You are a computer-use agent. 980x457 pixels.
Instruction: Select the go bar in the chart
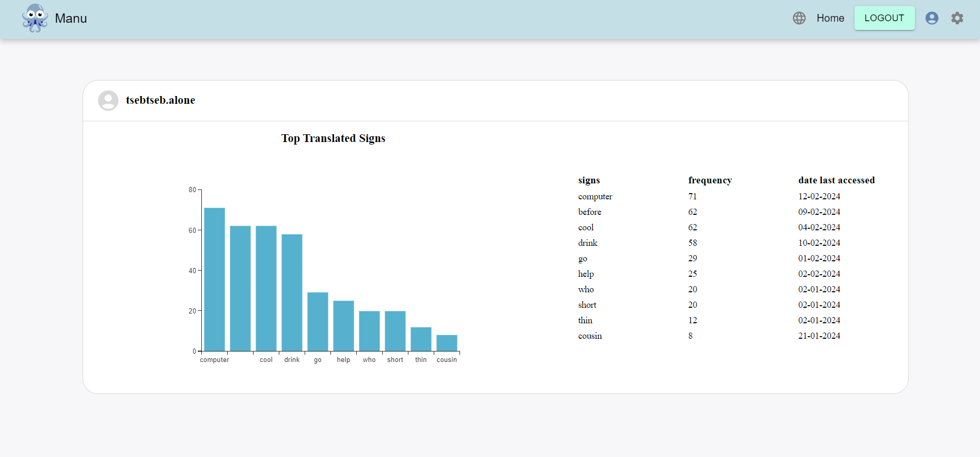[x=318, y=322]
